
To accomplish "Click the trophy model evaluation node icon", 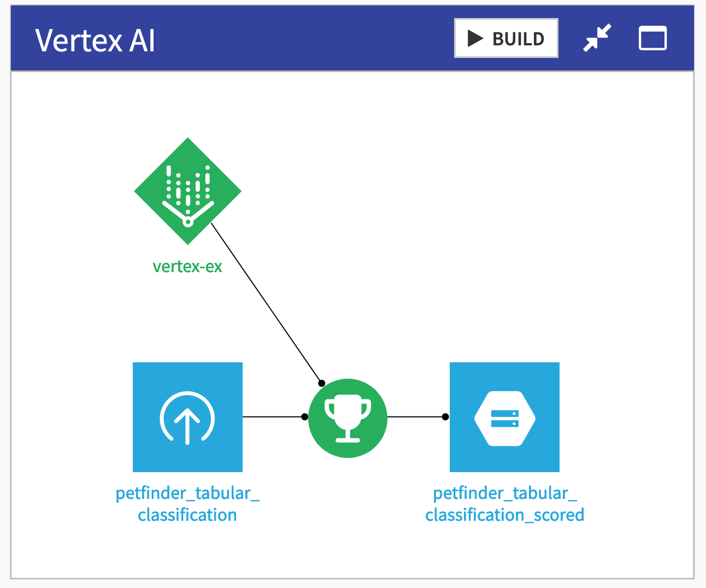I will (348, 417).
